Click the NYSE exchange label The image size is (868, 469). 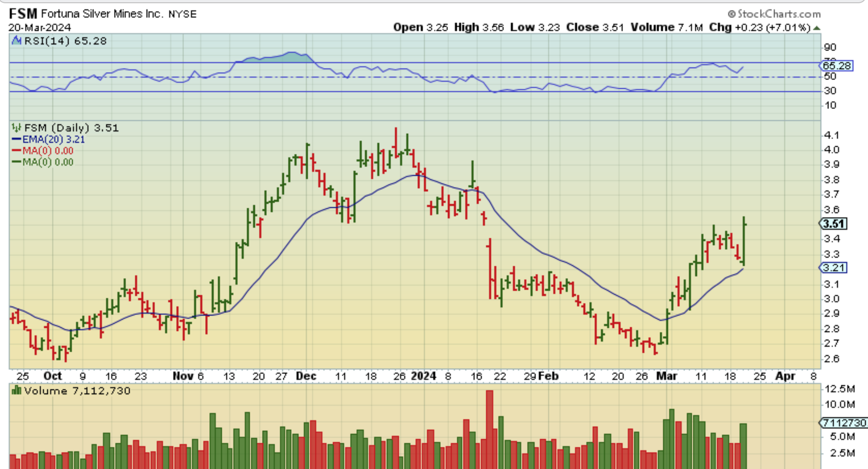(x=183, y=14)
